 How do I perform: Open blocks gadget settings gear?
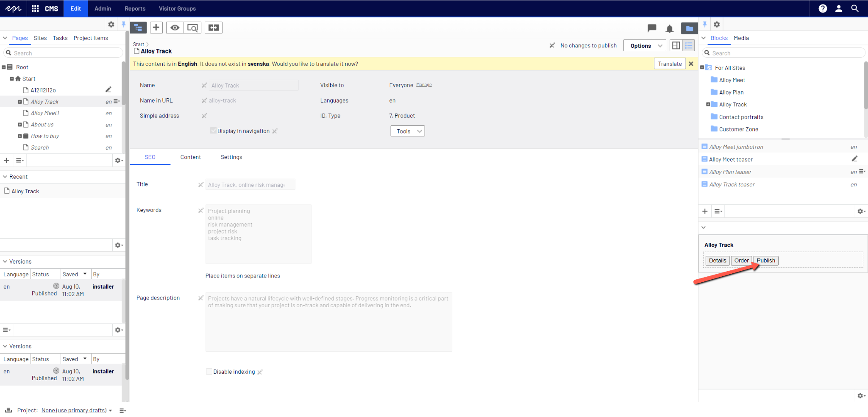(861, 211)
